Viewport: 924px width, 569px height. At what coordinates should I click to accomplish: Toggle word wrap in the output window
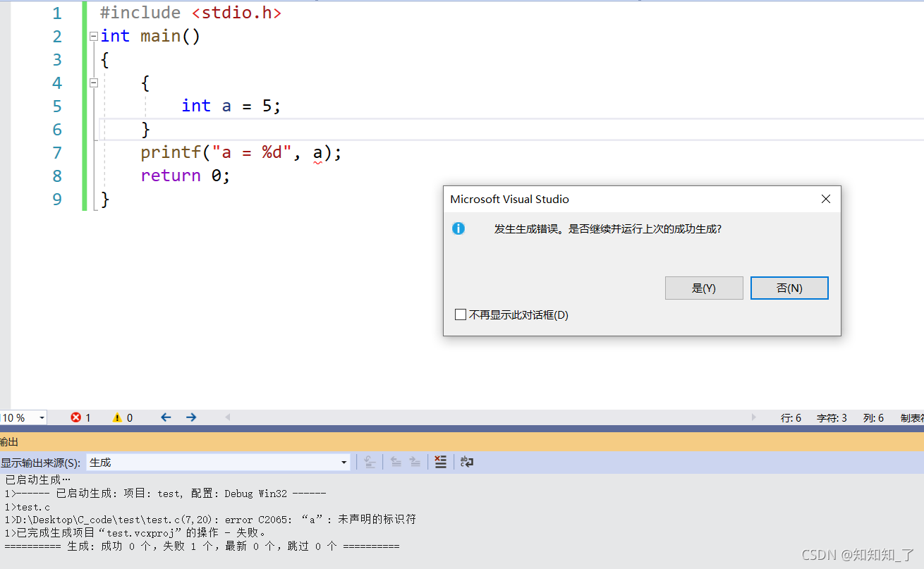point(466,462)
